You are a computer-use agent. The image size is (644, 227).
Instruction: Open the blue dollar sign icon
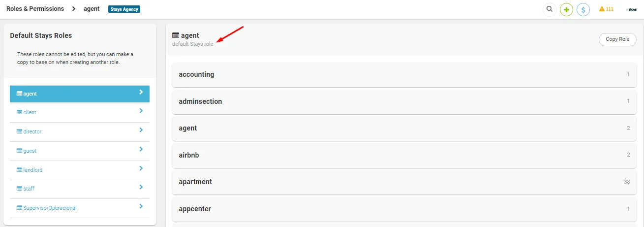pyautogui.click(x=583, y=9)
